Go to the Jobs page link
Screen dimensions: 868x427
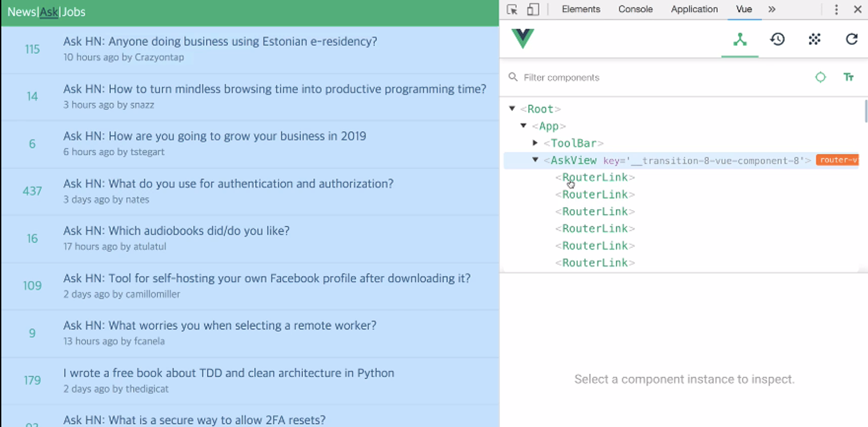73,12
